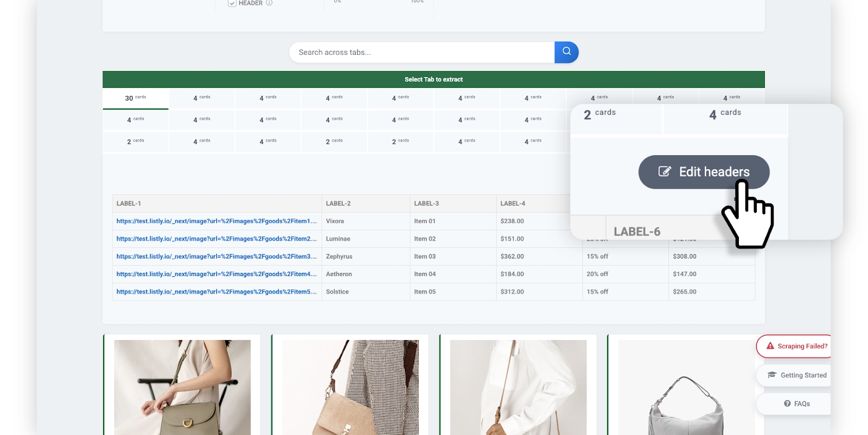Toggle the HEADER checkbox
The image size is (868, 435).
click(x=232, y=3)
